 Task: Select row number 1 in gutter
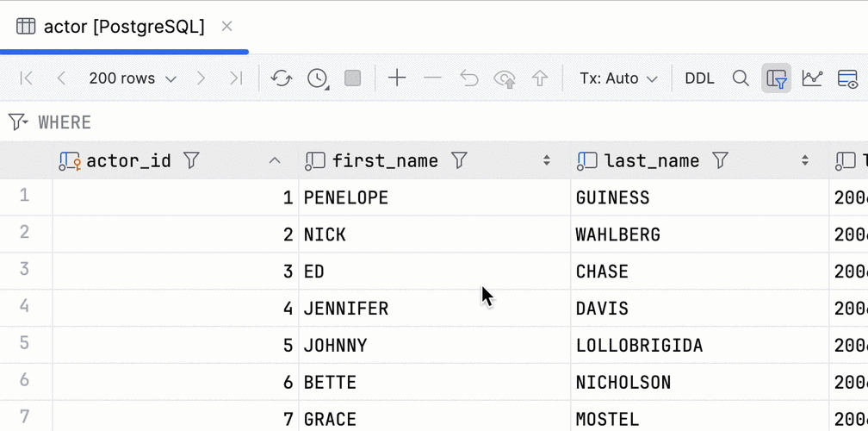tap(24, 196)
